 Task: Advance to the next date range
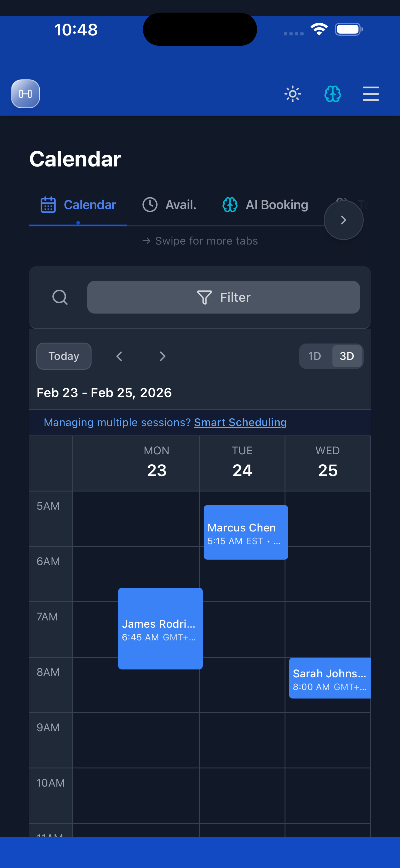162,356
